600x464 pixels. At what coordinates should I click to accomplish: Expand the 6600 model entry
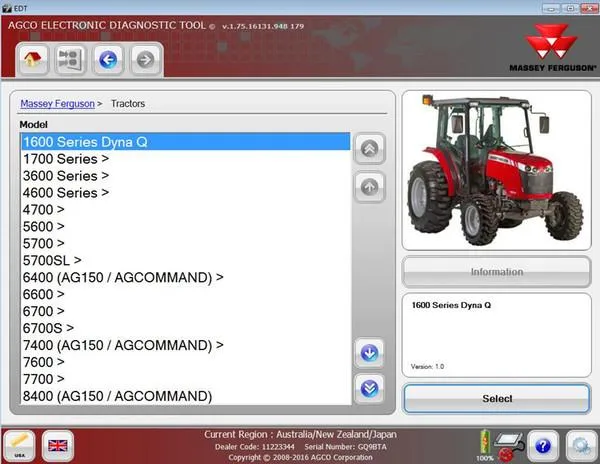click(186, 294)
